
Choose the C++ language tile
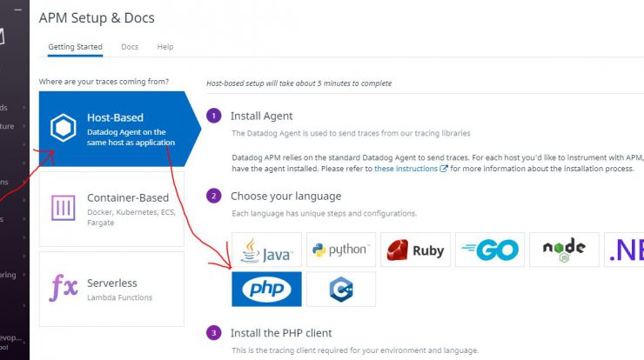coord(341,289)
